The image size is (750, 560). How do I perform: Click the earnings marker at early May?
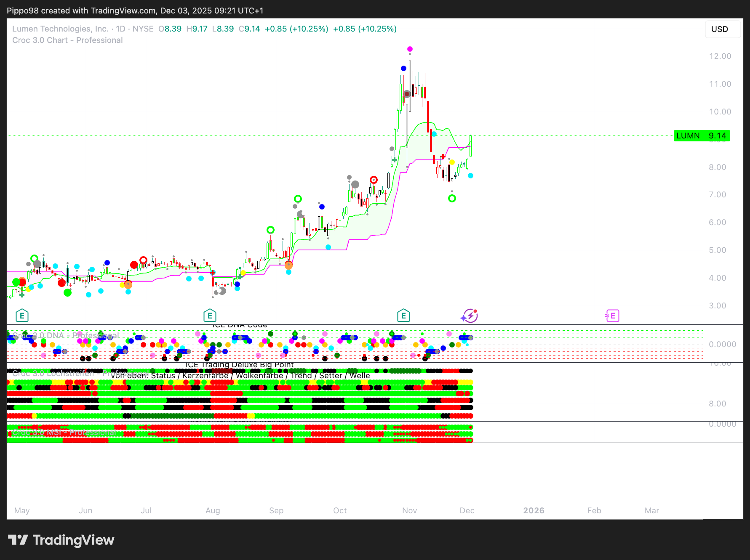click(x=22, y=316)
